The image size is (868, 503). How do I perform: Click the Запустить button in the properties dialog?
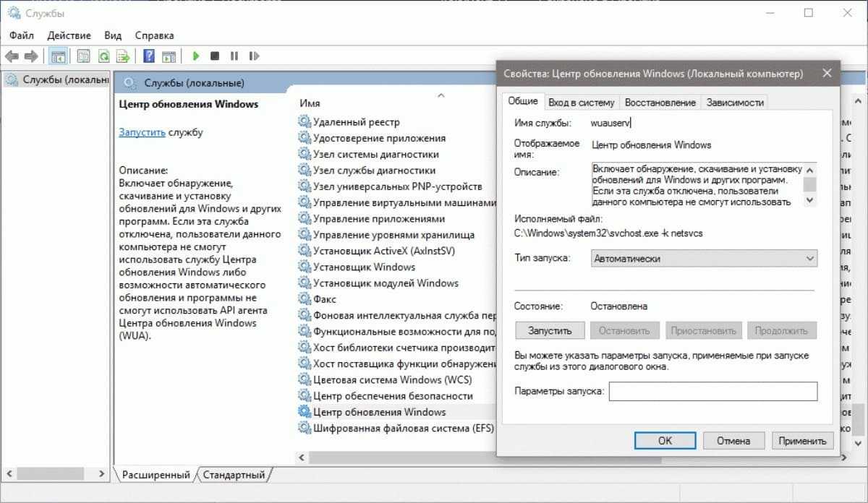(550, 330)
